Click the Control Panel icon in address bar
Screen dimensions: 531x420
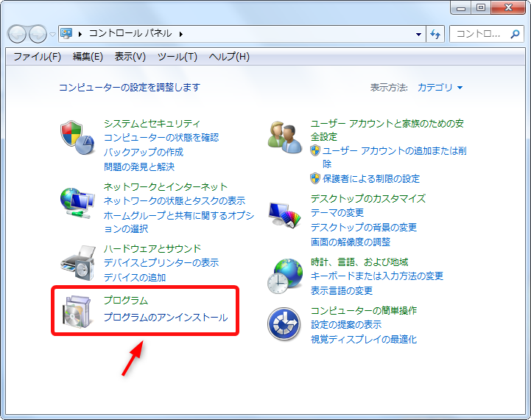point(66,34)
